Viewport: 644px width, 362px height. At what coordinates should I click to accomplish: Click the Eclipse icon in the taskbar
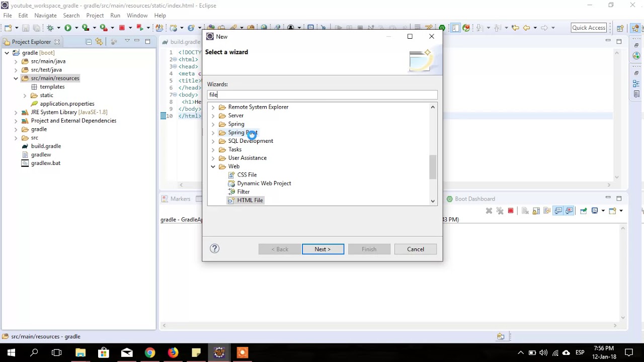pyautogui.click(x=219, y=352)
